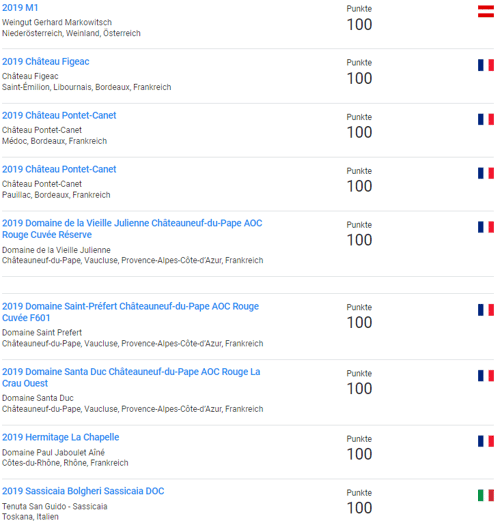500x525 pixels.
Task: Click French flag beside Saint-Préfert Cuvée F601
Action: 486,310
